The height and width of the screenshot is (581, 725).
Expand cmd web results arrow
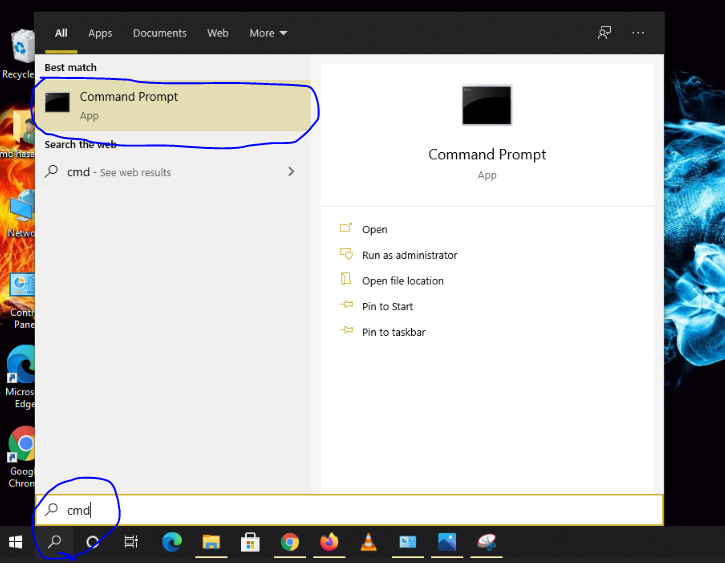291,171
